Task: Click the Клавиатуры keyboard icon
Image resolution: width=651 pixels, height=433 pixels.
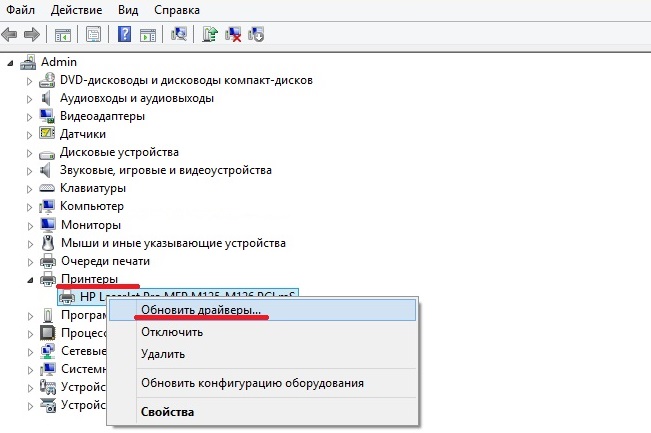Action: coord(47,188)
